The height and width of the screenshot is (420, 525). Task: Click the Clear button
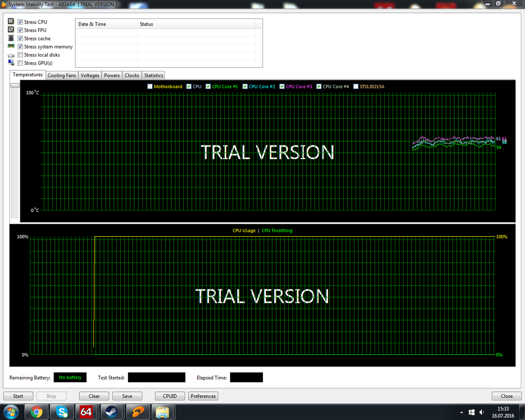click(x=94, y=396)
